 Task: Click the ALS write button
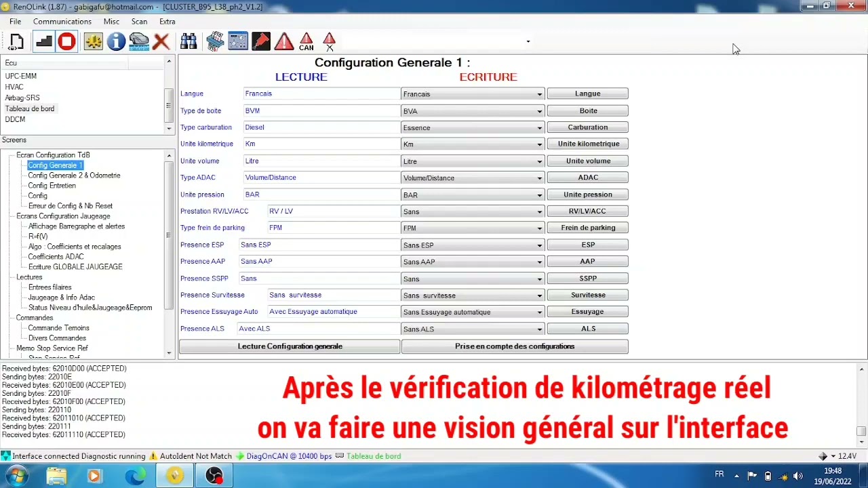[588, 329]
